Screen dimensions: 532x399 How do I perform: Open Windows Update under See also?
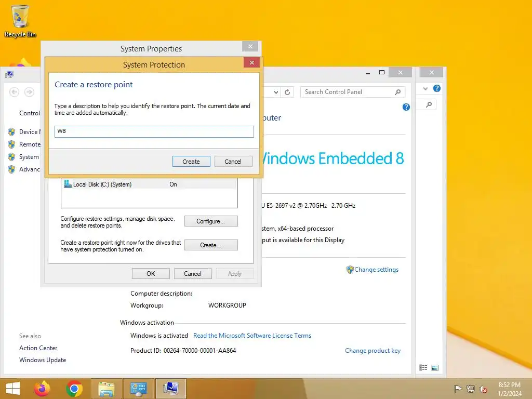click(x=43, y=360)
